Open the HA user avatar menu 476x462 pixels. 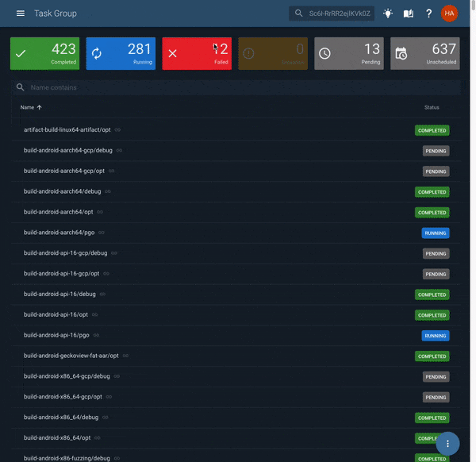449,13
